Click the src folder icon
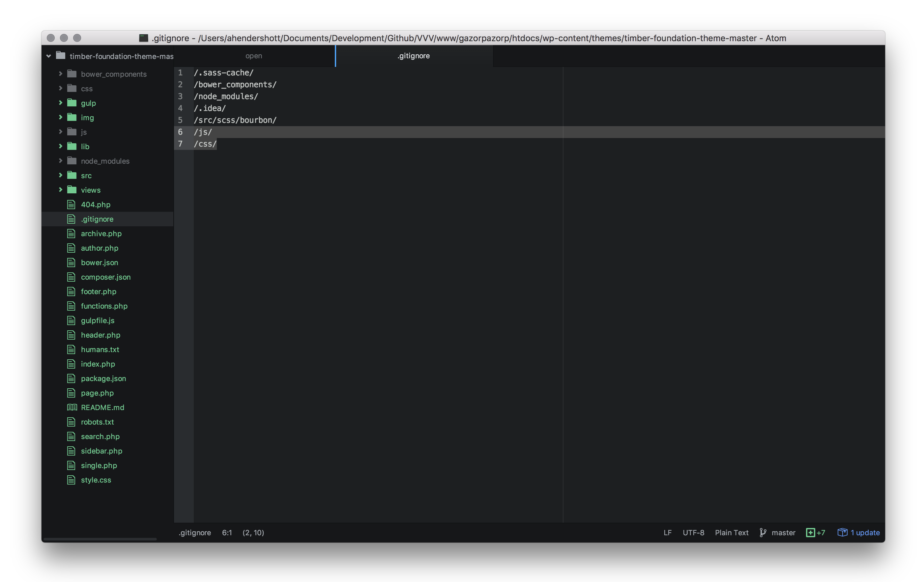The image size is (924, 582). [72, 175]
